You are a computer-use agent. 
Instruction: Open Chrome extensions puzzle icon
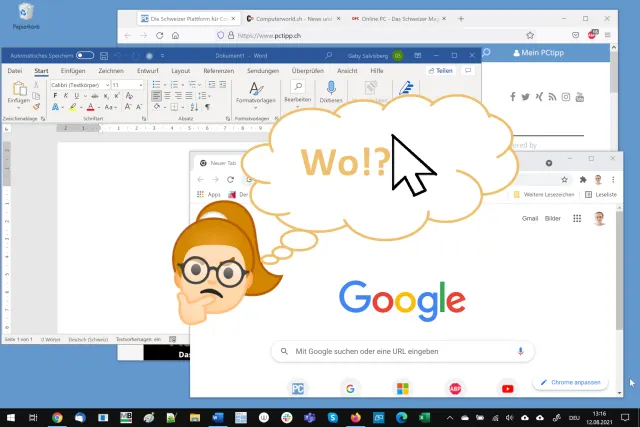[583, 179]
